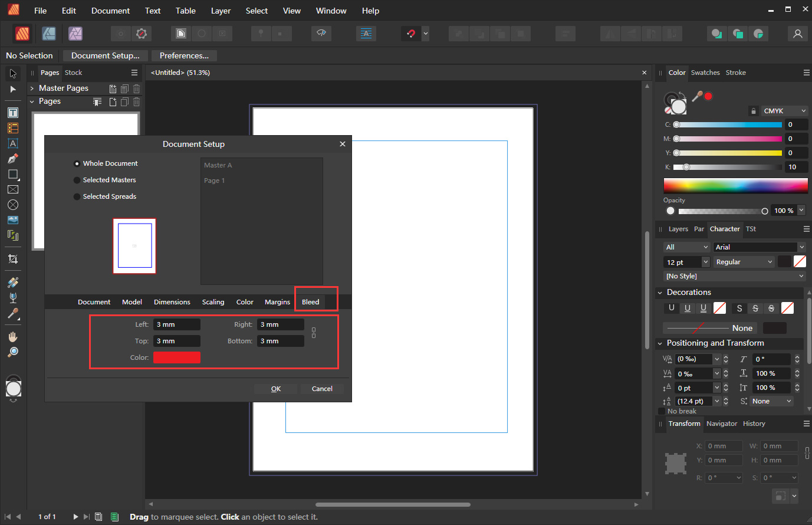Screen dimensions: 812x525
Task: Select Whole Document radio option
Action: pos(77,163)
